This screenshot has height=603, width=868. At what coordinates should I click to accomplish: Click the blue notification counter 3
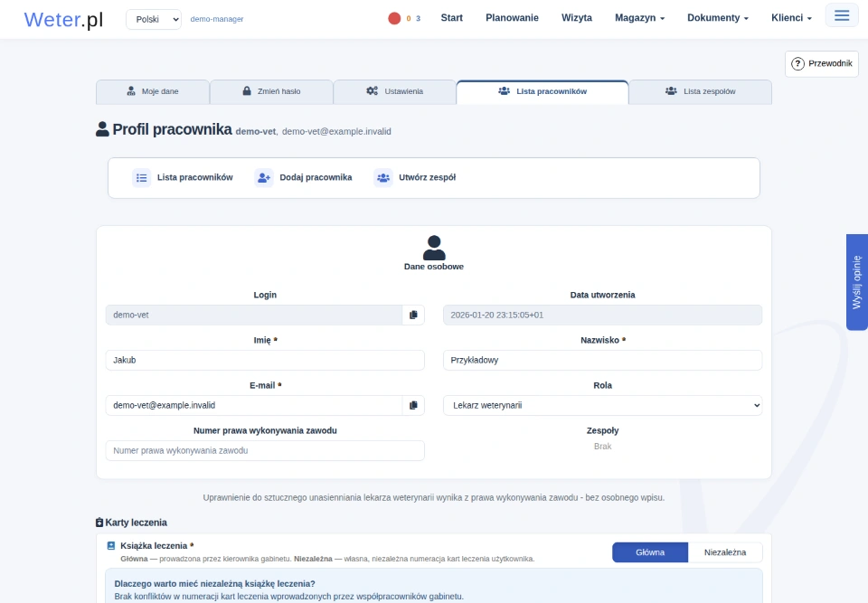(418, 18)
